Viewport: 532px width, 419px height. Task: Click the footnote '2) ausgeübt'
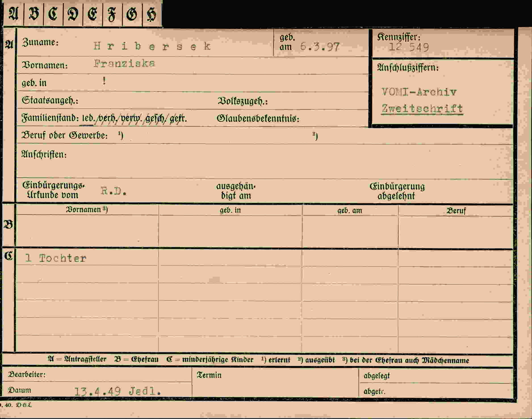(316, 360)
